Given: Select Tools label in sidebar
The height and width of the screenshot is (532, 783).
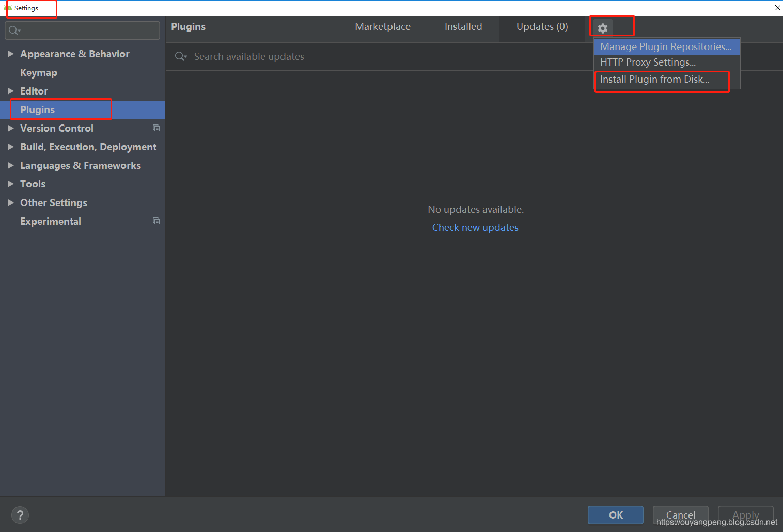Looking at the screenshot, I should (x=33, y=184).
